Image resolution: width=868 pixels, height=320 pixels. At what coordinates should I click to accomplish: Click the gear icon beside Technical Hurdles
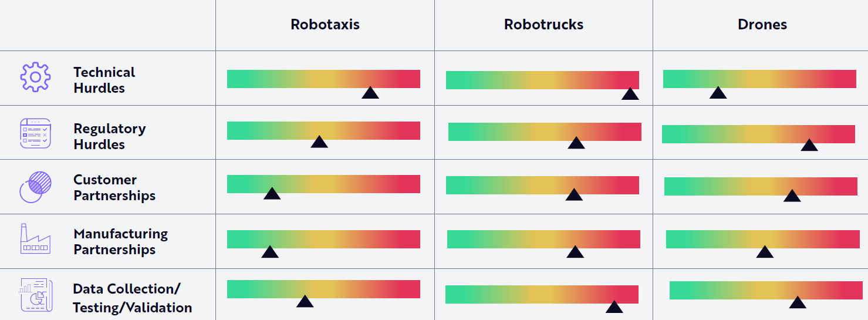coord(35,77)
